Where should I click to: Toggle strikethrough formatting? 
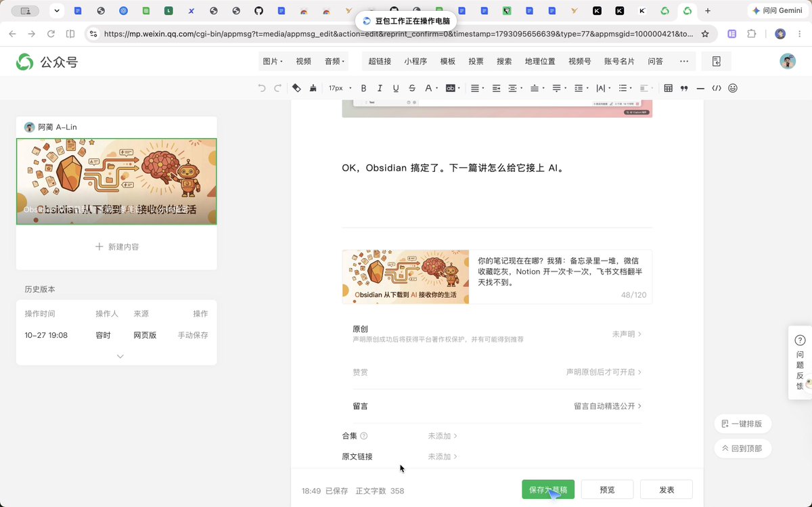412,88
